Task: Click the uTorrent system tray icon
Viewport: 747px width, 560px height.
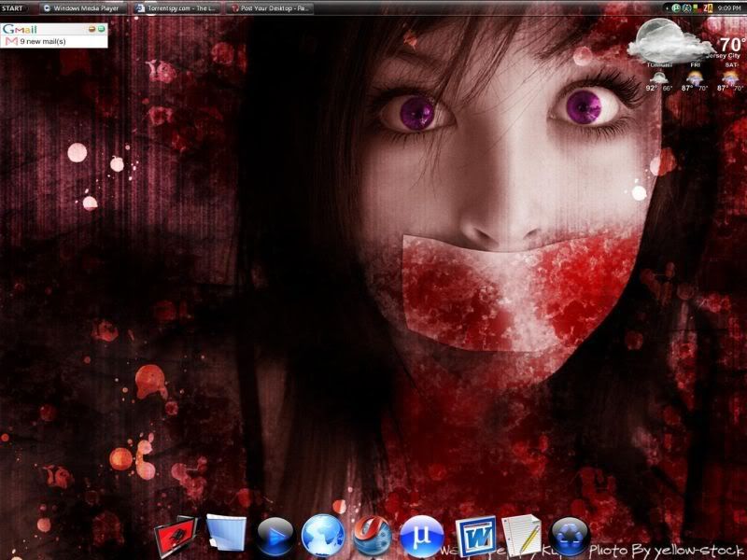Action: (x=676, y=8)
